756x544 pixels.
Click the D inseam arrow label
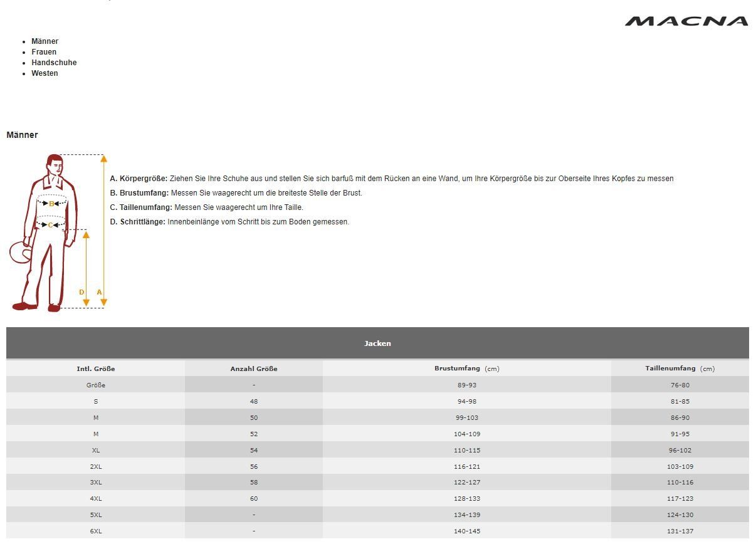[x=81, y=292]
